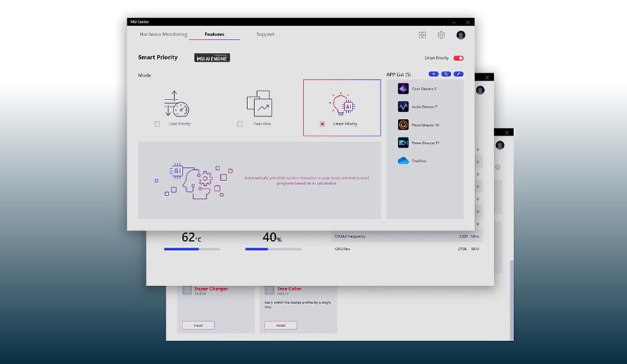Go to the Features tab

215,34
